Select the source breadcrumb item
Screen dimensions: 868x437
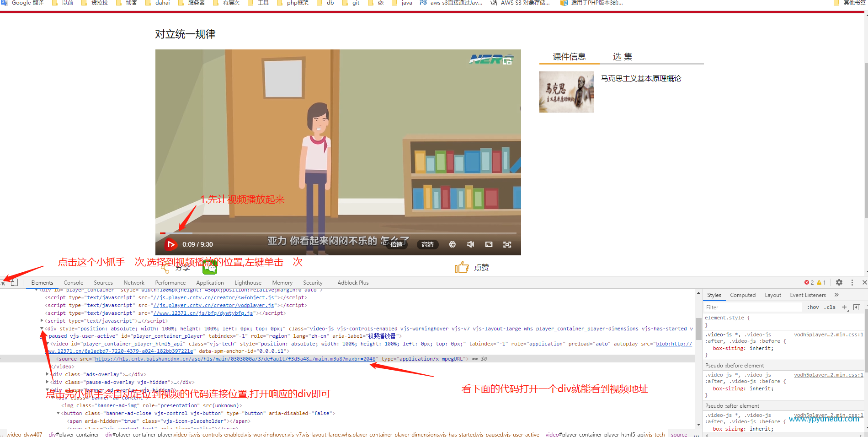point(679,434)
